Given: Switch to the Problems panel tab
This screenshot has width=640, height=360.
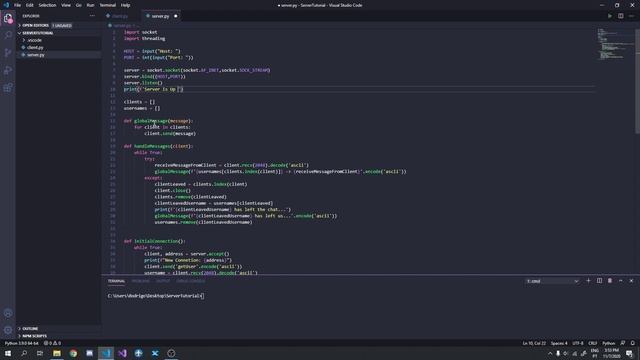Looking at the screenshot, I should point(141,281).
